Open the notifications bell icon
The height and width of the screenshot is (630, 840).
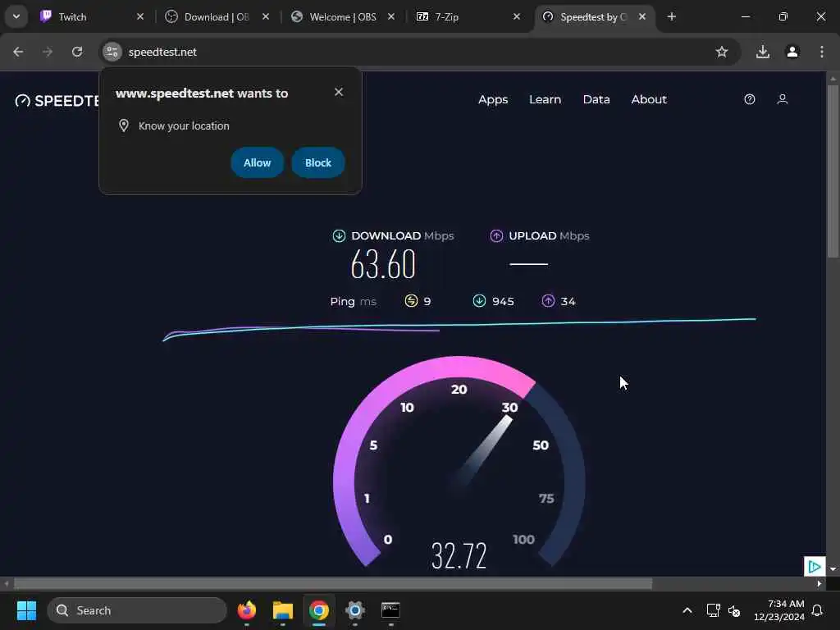click(x=817, y=610)
